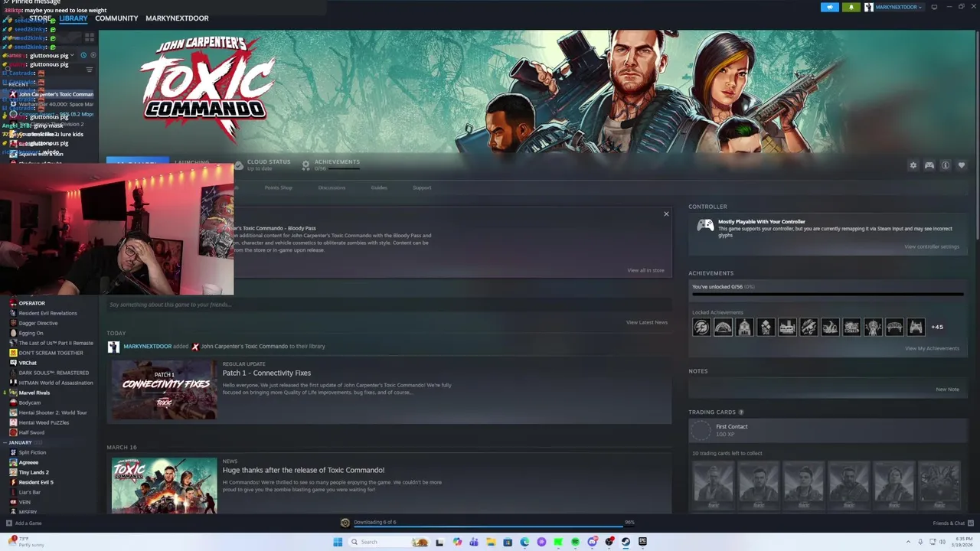Click the Steam announcements megaphone icon
The height and width of the screenshot is (551, 980).
[830, 7]
